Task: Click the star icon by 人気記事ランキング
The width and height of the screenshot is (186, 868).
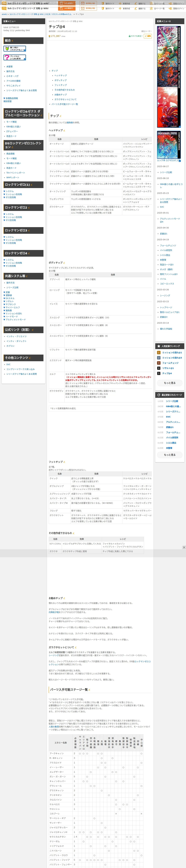Action: coord(159,346)
